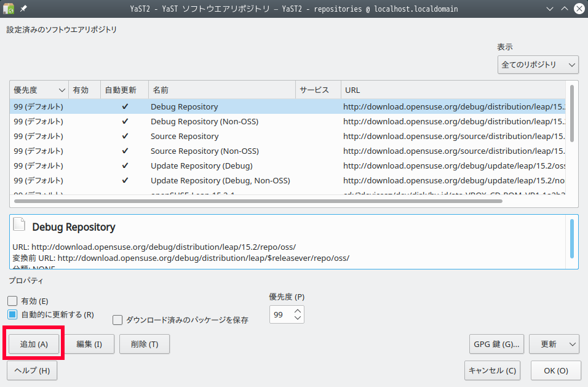Click the ヘルプ (H) button
The image size is (588, 387).
coord(32,370)
